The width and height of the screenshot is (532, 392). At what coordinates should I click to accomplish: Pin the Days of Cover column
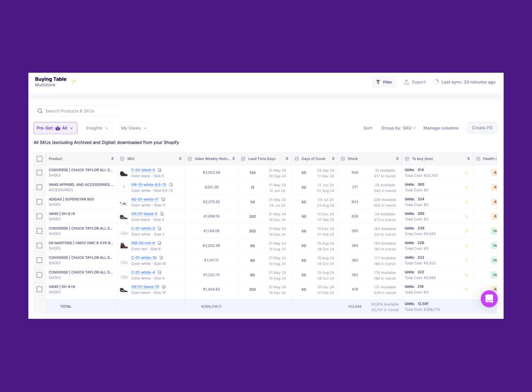(x=333, y=159)
